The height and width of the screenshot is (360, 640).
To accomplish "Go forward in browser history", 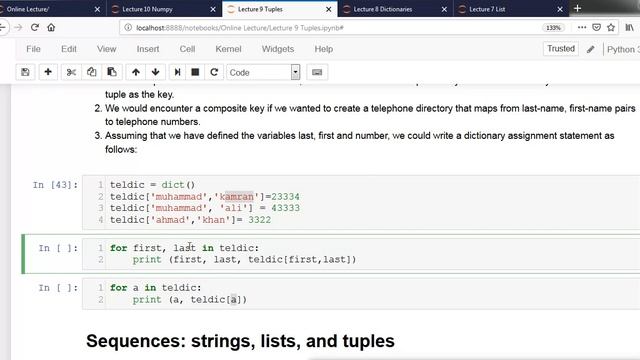I will tap(18, 27).
